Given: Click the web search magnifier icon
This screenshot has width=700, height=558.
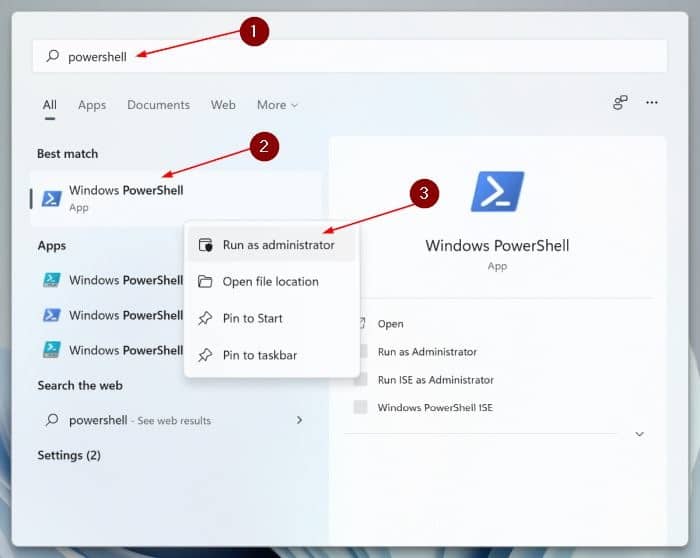Looking at the screenshot, I should [x=52, y=420].
